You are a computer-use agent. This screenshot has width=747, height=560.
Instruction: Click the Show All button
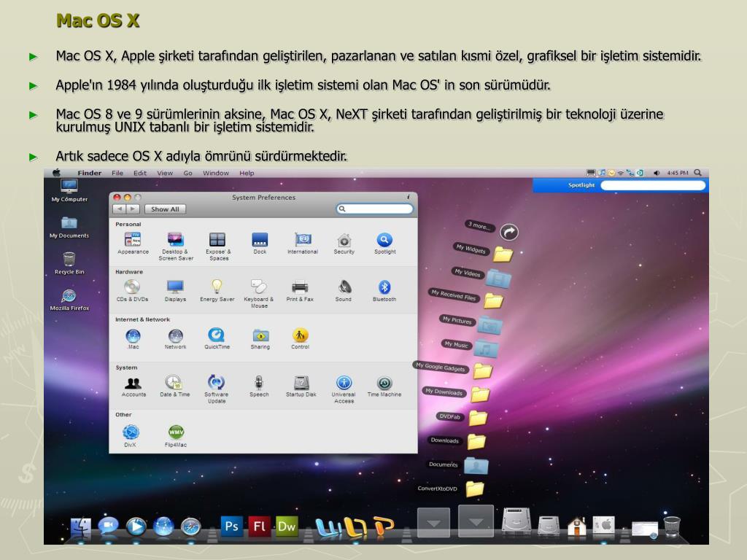tap(165, 209)
